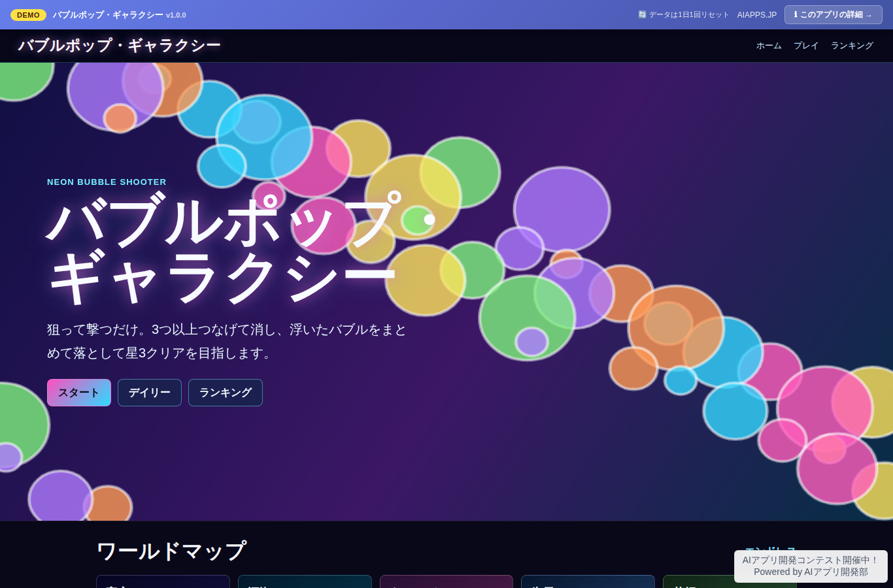Go to ホーム in the navigation bar
The image size is (893, 588).
(769, 46)
